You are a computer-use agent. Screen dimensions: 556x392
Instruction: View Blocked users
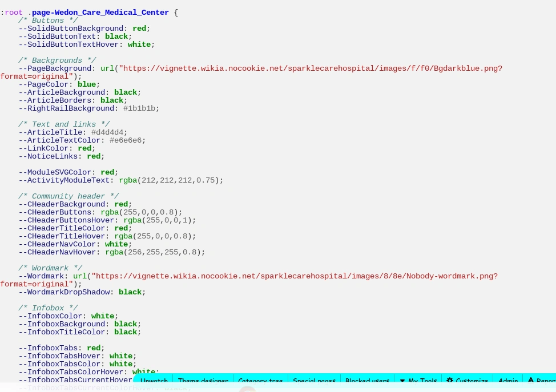pyautogui.click(x=367, y=381)
